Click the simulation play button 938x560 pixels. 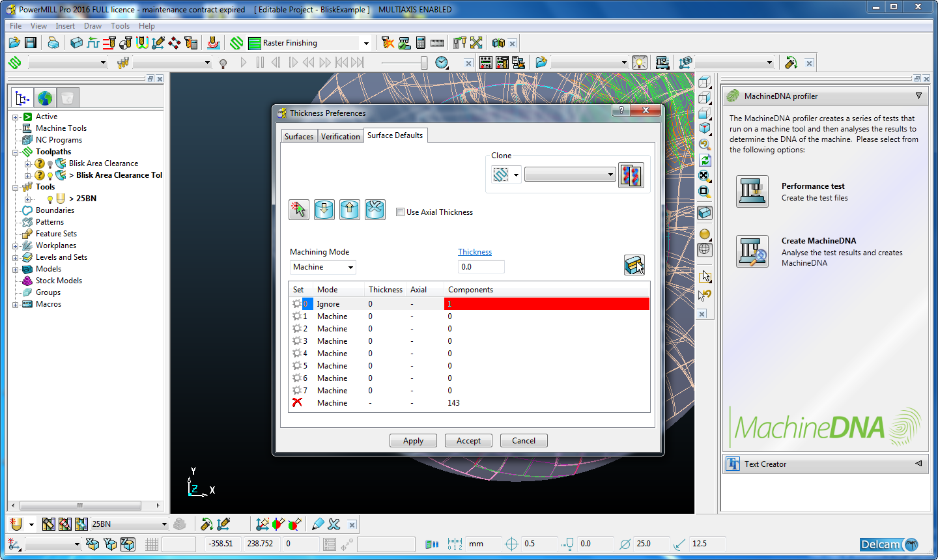(244, 63)
